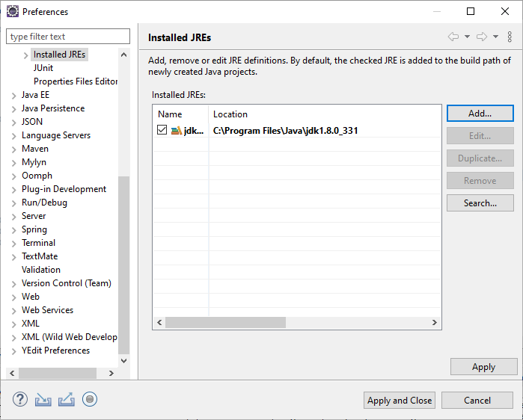Click the Export preferences icon
Screen dimensions: 523x420
pos(67,400)
